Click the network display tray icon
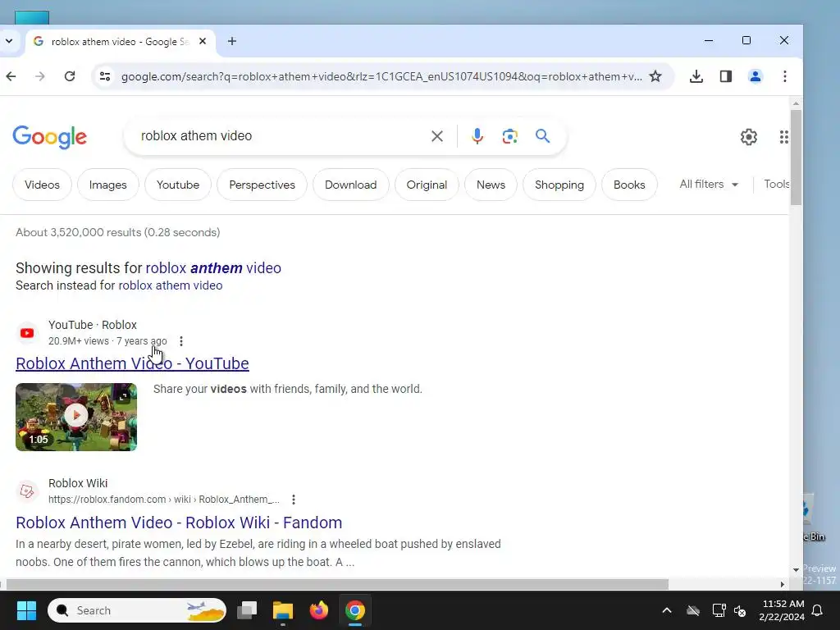840x630 pixels. 719,610
